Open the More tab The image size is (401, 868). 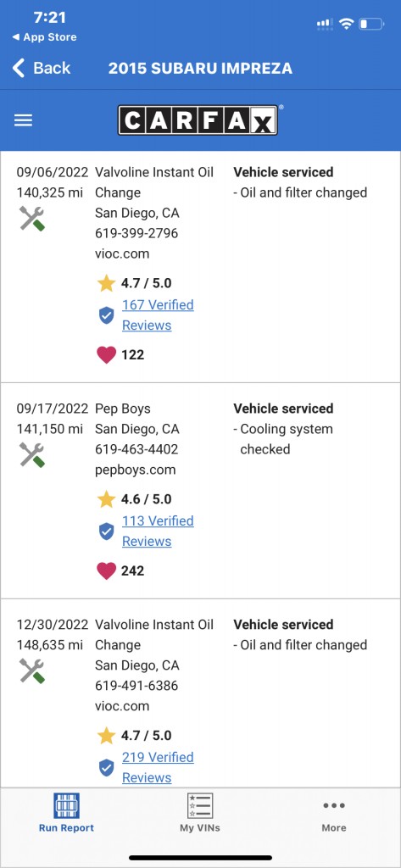coord(334,816)
